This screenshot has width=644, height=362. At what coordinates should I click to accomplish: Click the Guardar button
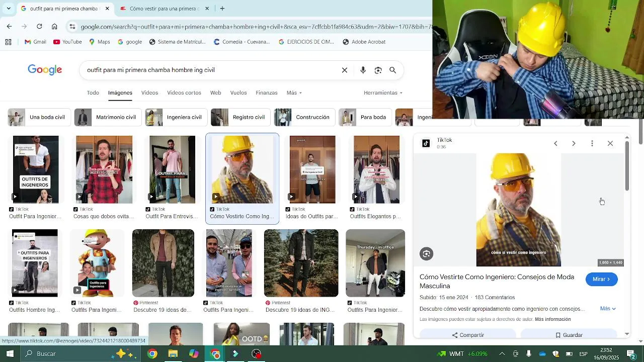tap(569, 335)
